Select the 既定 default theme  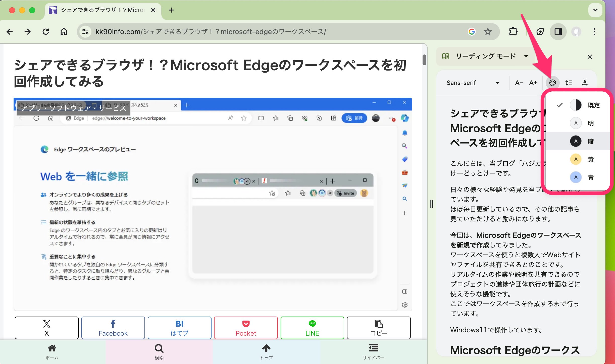(578, 105)
